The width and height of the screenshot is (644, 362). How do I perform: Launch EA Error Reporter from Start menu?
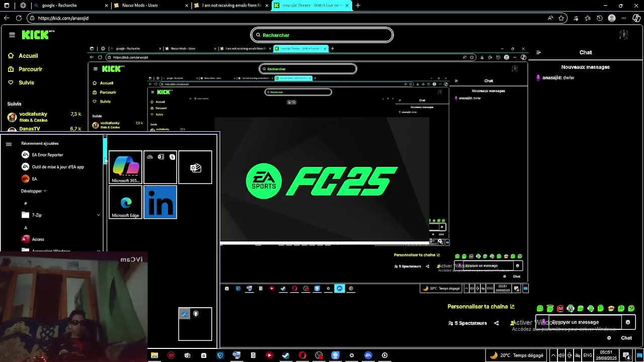52,155
